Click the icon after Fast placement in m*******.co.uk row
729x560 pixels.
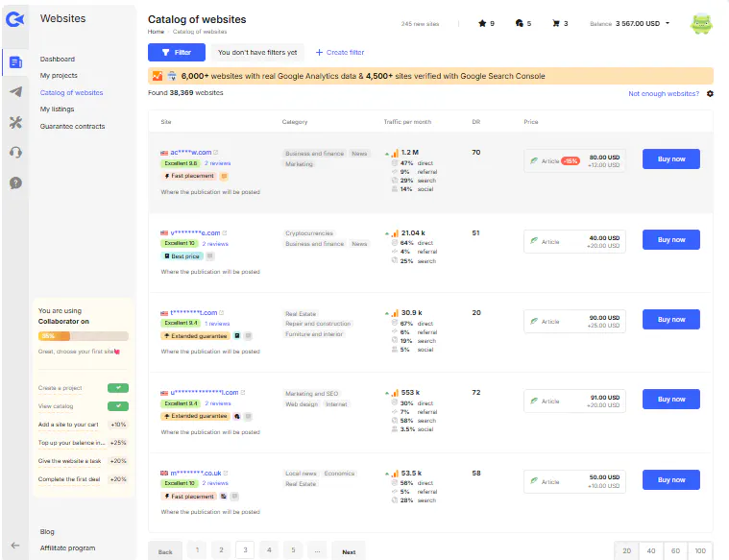tap(224, 497)
